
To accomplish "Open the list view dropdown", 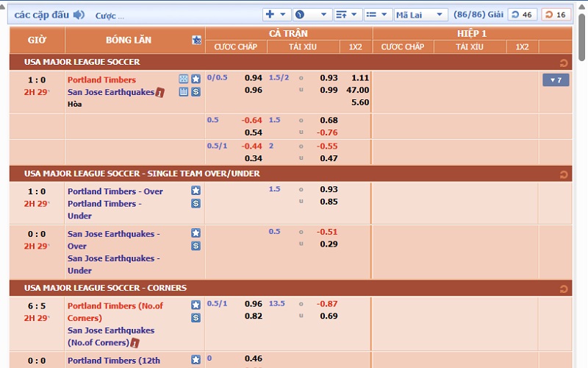I will point(378,15).
